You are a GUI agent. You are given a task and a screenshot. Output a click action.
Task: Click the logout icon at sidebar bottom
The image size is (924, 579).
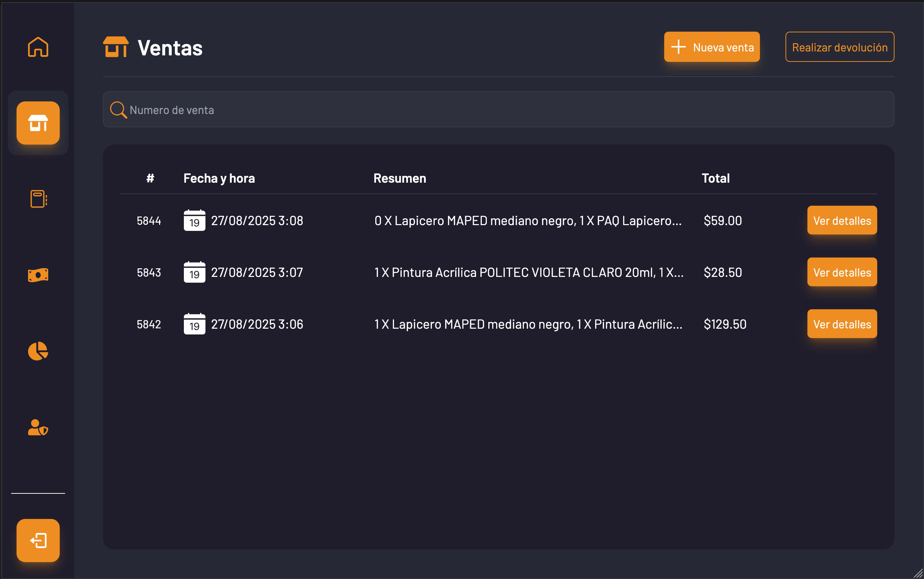pos(37,540)
